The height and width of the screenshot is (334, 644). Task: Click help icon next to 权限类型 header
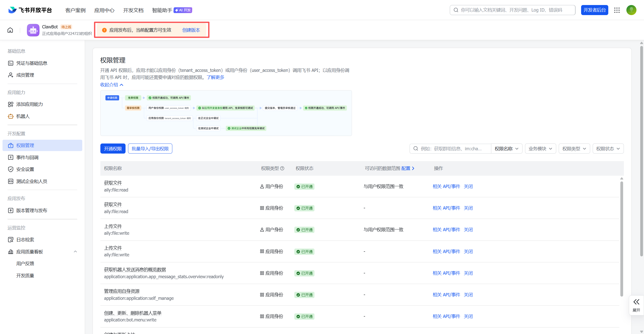(282, 168)
